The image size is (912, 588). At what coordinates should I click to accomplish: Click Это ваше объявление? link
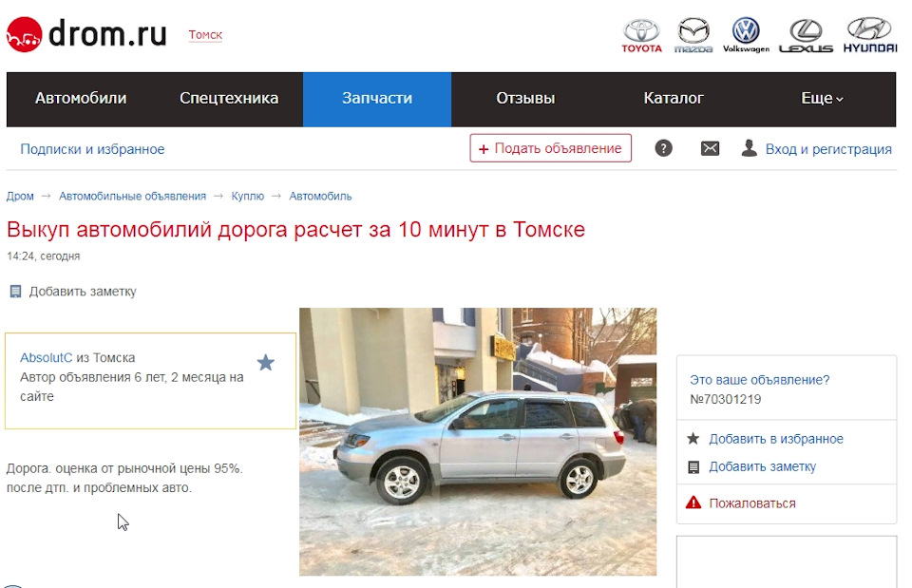[x=760, y=380]
